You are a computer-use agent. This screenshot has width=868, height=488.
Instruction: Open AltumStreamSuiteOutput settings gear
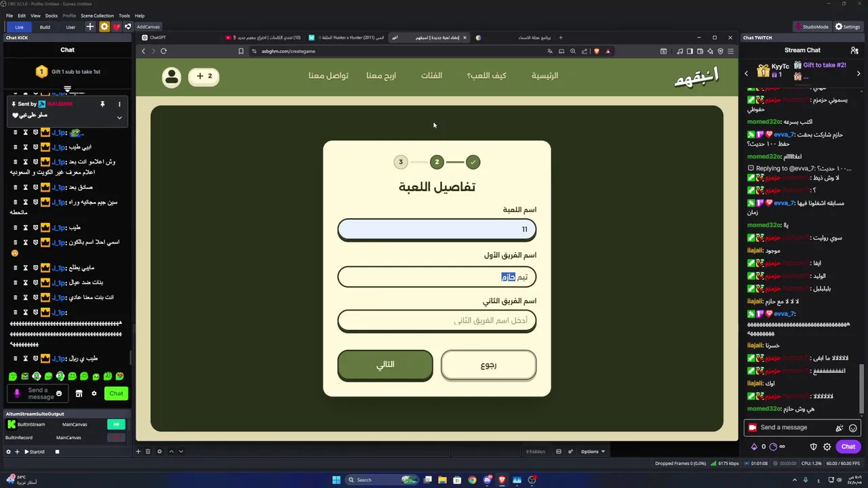pyautogui.click(x=8, y=451)
